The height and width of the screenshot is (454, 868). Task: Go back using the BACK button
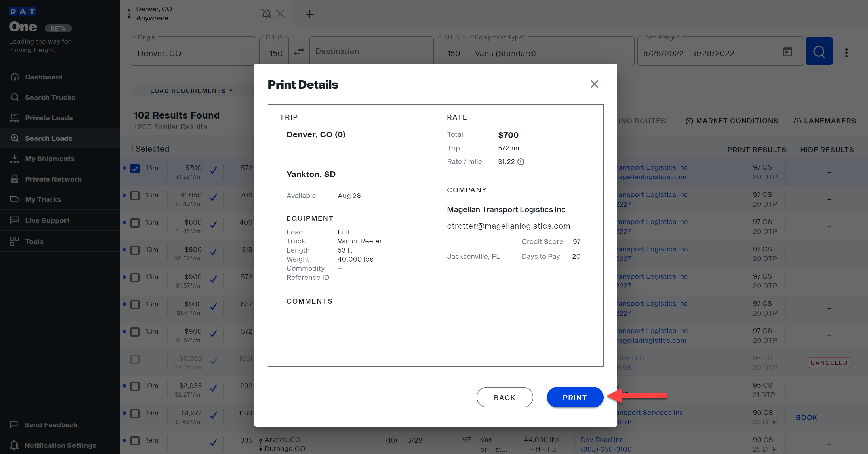coord(504,397)
